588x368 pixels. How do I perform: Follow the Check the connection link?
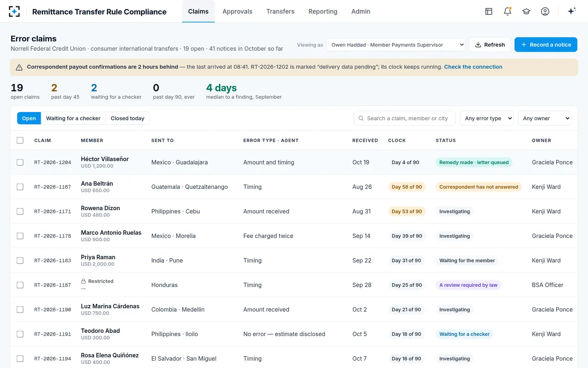click(x=473, y=67)
